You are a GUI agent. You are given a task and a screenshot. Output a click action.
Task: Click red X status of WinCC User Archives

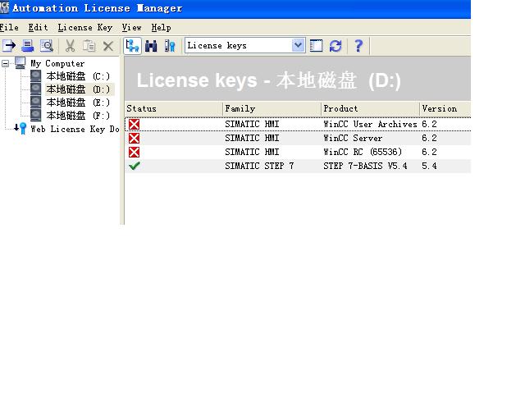click(134, 124)
